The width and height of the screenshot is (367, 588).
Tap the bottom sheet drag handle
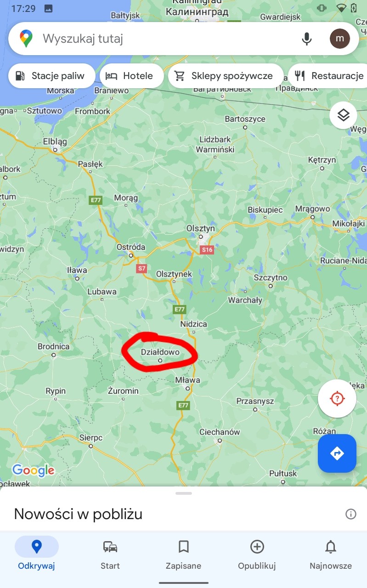tap(183, 493)
